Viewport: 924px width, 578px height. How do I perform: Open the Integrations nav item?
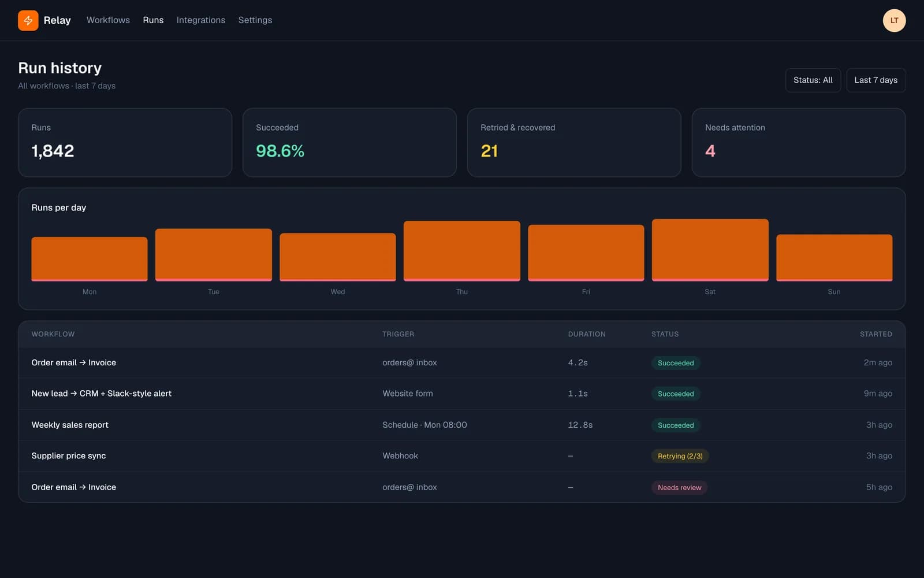tap(201, 20)
